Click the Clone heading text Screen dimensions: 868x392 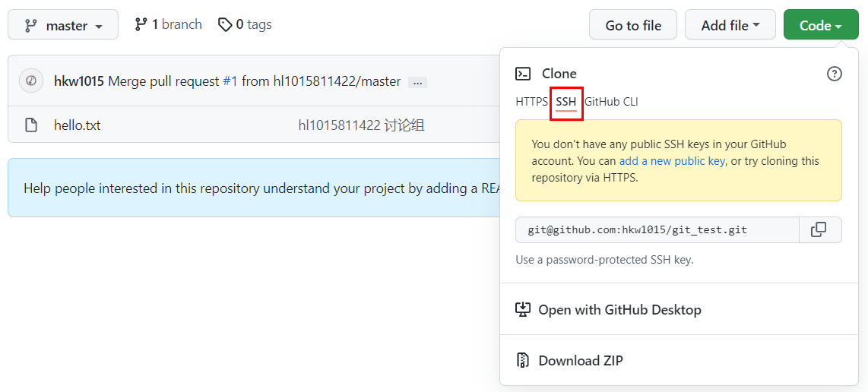pyautogui.click(x=559, y=74)
